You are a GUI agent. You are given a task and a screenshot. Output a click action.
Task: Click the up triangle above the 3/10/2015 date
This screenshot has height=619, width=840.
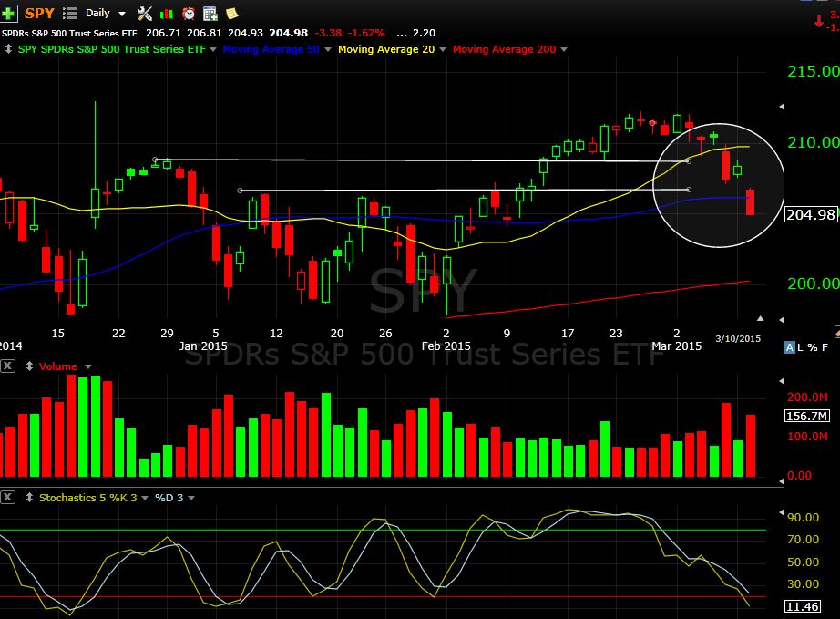click(760, 318)
